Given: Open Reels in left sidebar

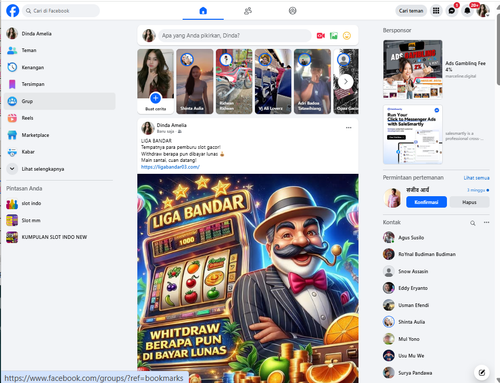Looking at the screenshot, I should tap(60, 118).
